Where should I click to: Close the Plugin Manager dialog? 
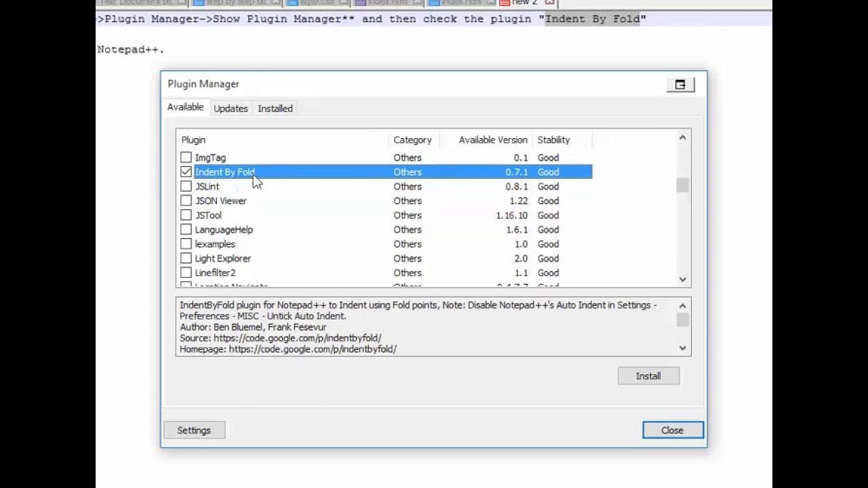[673, 430]
